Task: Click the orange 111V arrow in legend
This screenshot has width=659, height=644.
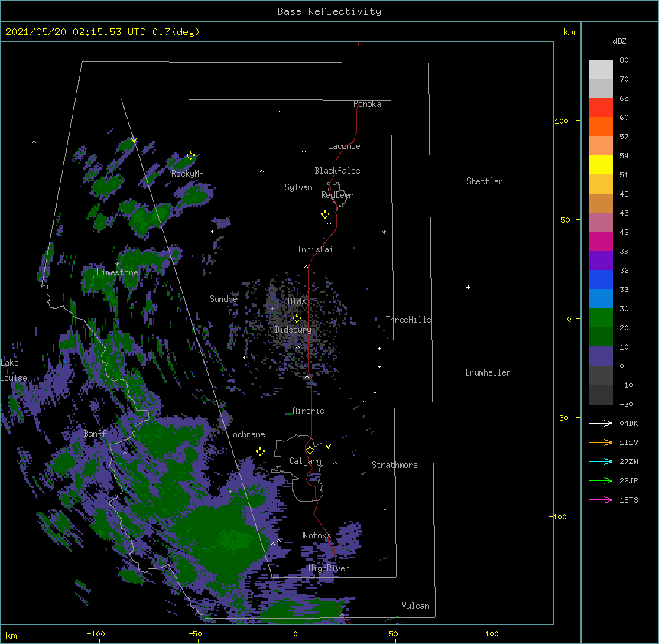Action: [x=601, y=442]
